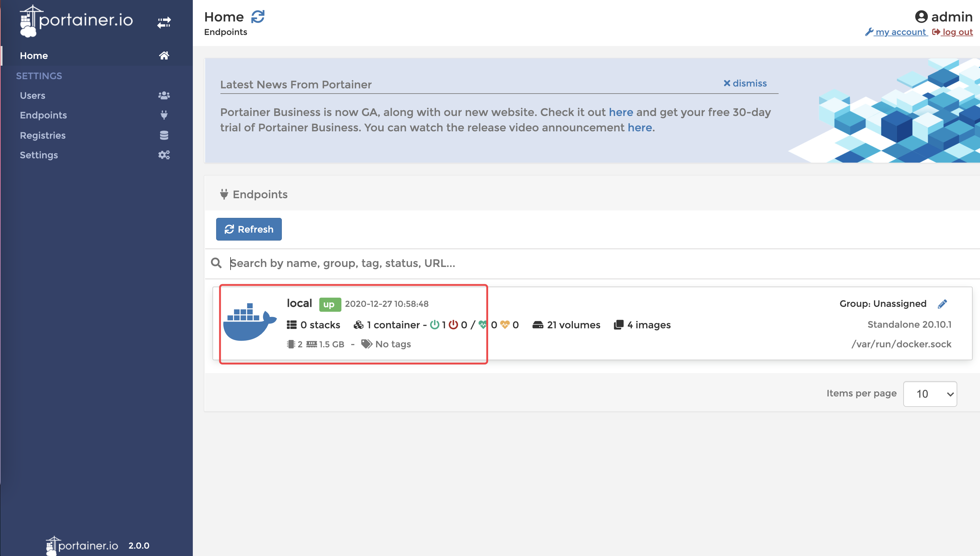Image resolution: width=980 pixels, height=556 pixels.
Task: Click the Users sidebar icon
Action: point(164,94)
